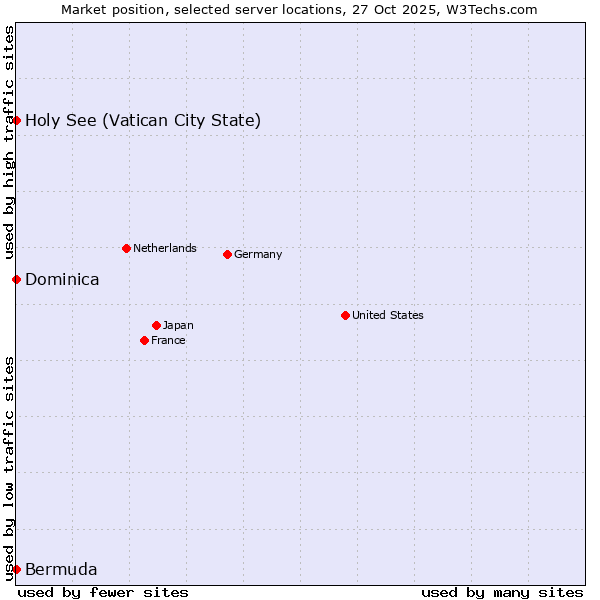Select the Japan text label
The height and width of the screenshot is (600, 600).
coord(178,326)
